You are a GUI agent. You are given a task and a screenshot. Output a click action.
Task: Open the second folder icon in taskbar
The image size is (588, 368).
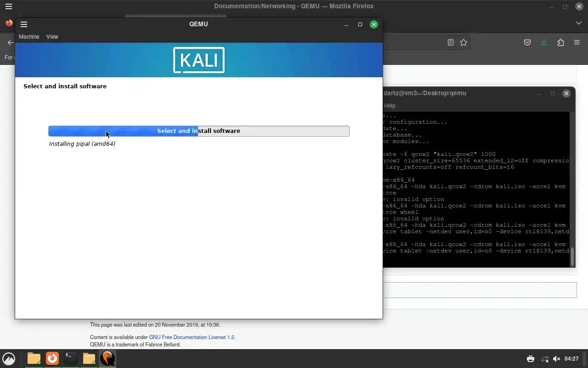click(89, 358)
